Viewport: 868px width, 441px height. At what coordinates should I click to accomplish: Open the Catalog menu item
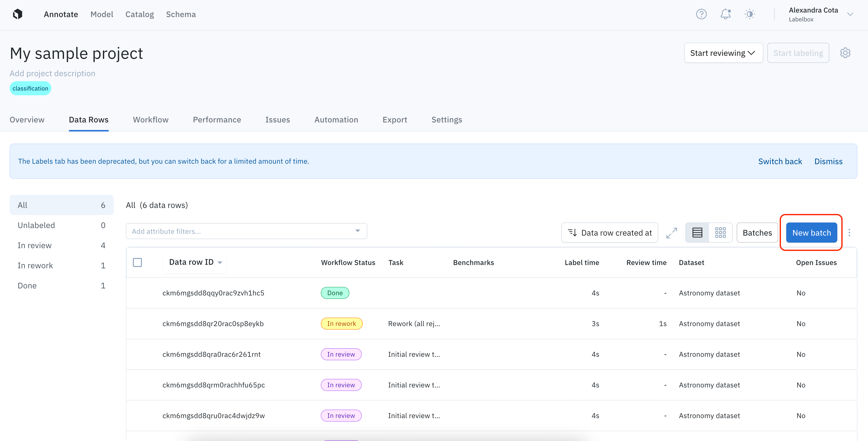pos(139,14)
